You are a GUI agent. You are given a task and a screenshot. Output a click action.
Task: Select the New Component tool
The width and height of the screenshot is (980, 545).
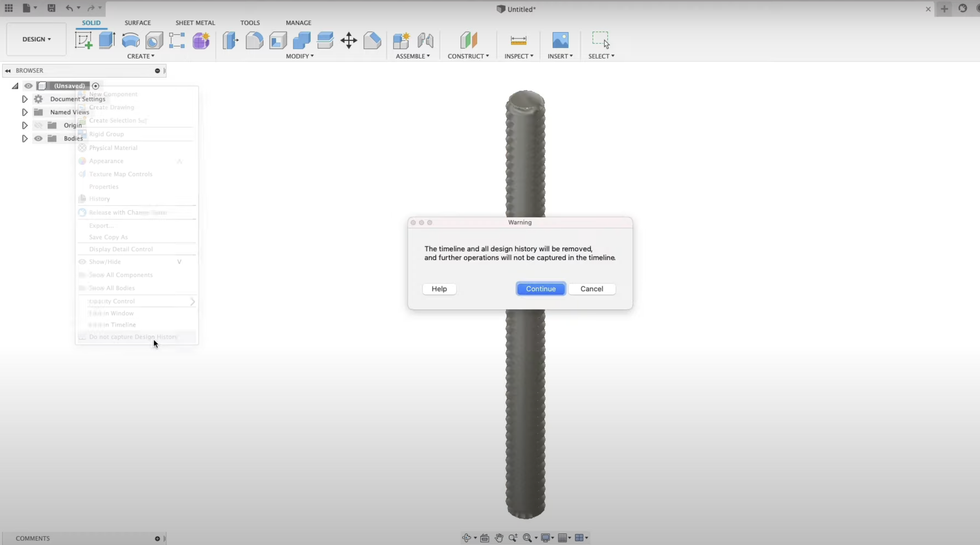click(401, 40)
